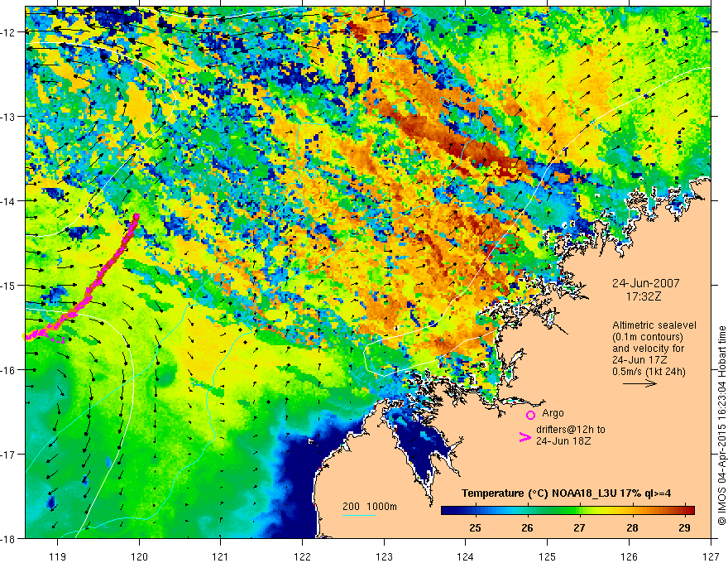The height and width of the screenshot is (563, 728).
Task: Click the magenta Argo legend circle
Action: pyautogui.click(x=530, y=415)
